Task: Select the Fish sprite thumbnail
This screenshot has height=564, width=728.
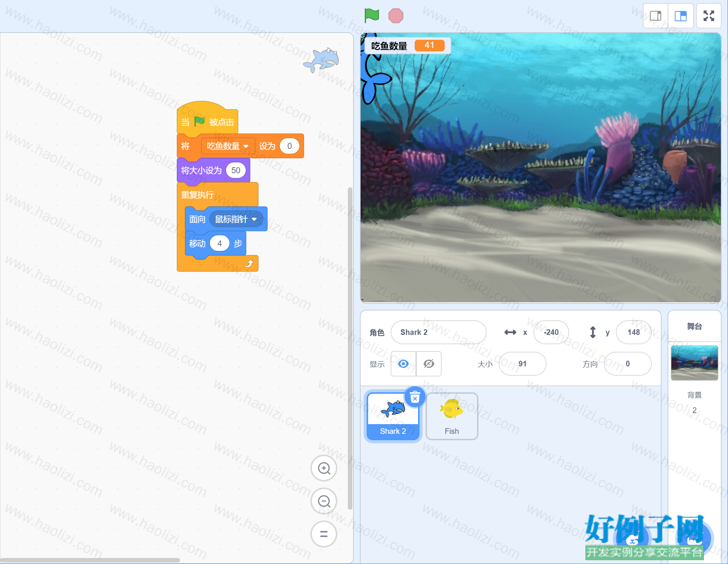Action: 452,416
